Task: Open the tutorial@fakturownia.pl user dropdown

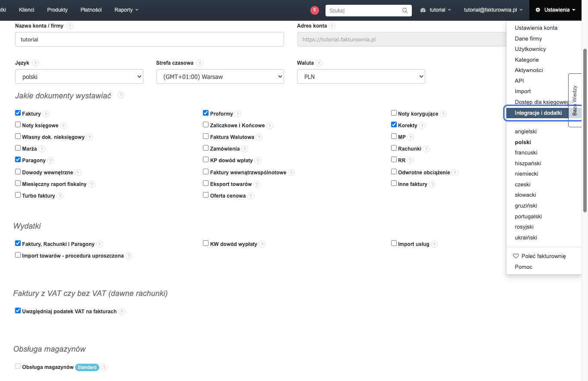Action: [x=493, y=10]
